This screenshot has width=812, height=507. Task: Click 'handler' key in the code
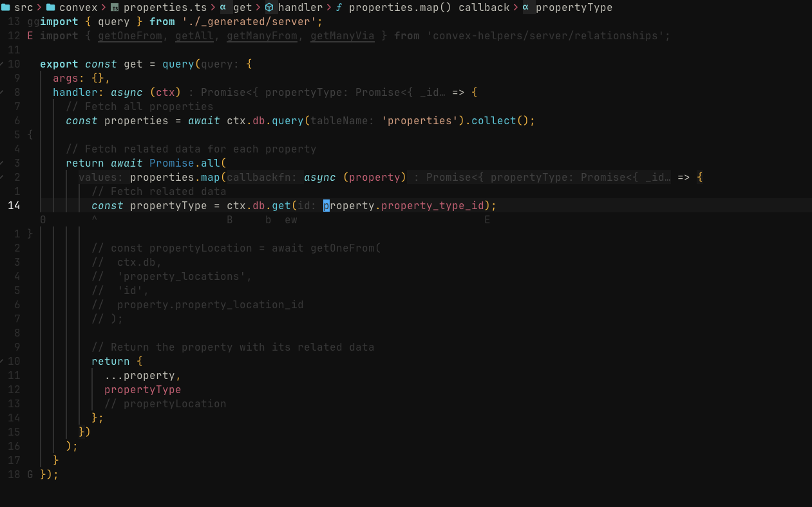click(x=75, y=93)
